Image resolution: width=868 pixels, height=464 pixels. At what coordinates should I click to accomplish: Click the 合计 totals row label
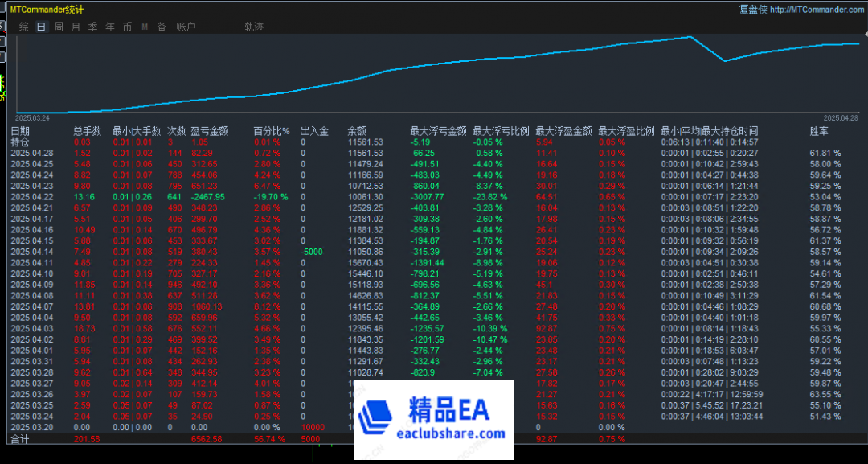(19, 439)
